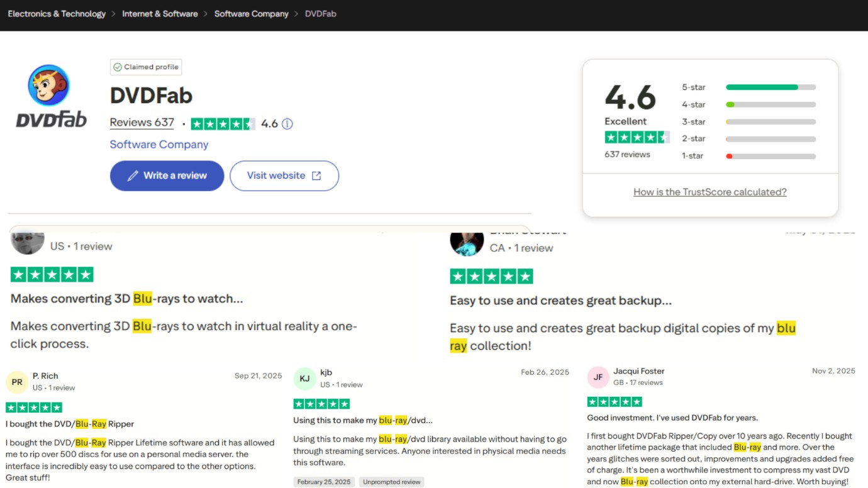Click Jacqui Foster's JF avatar

point(597,376)
